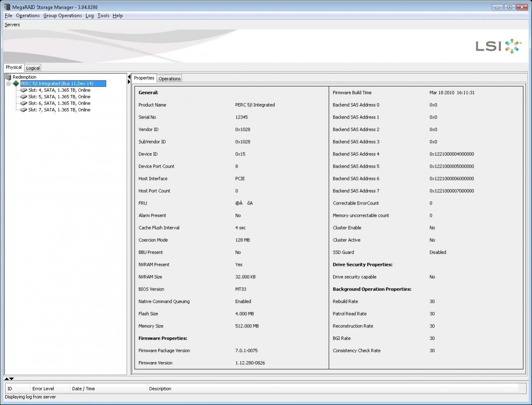Click the Redemption server icon
The image size is (532, 405).
8,77
